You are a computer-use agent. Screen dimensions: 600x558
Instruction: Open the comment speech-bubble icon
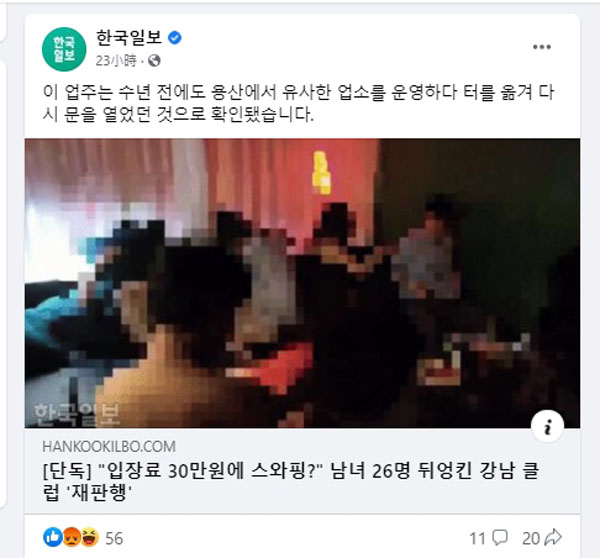tap(500, 538)
